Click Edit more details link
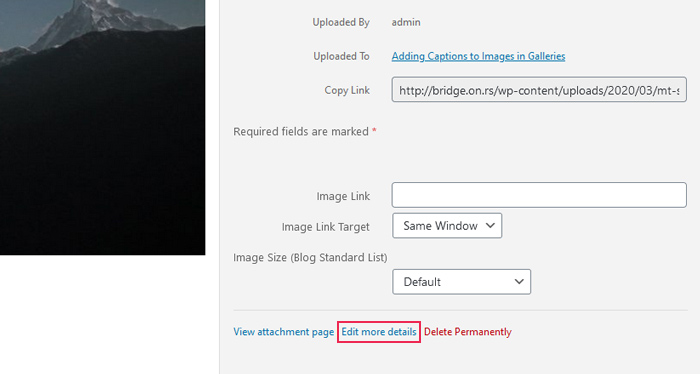The height and width of the screenshot is (374, 700). coord(379,332)
